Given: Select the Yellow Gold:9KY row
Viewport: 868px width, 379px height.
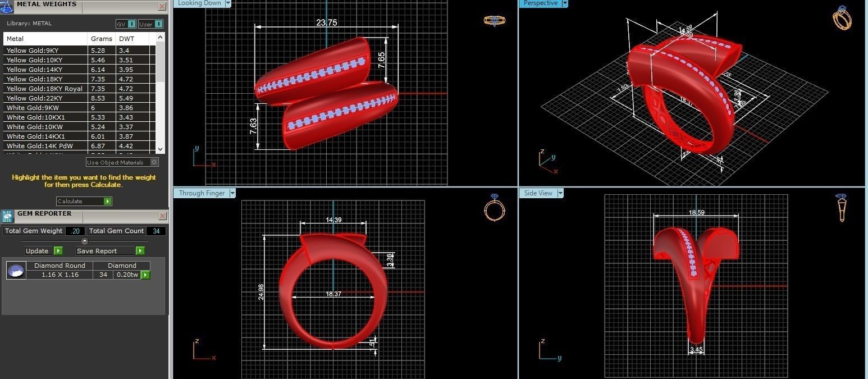Looking at the screenshot, I should click(80, 51).
